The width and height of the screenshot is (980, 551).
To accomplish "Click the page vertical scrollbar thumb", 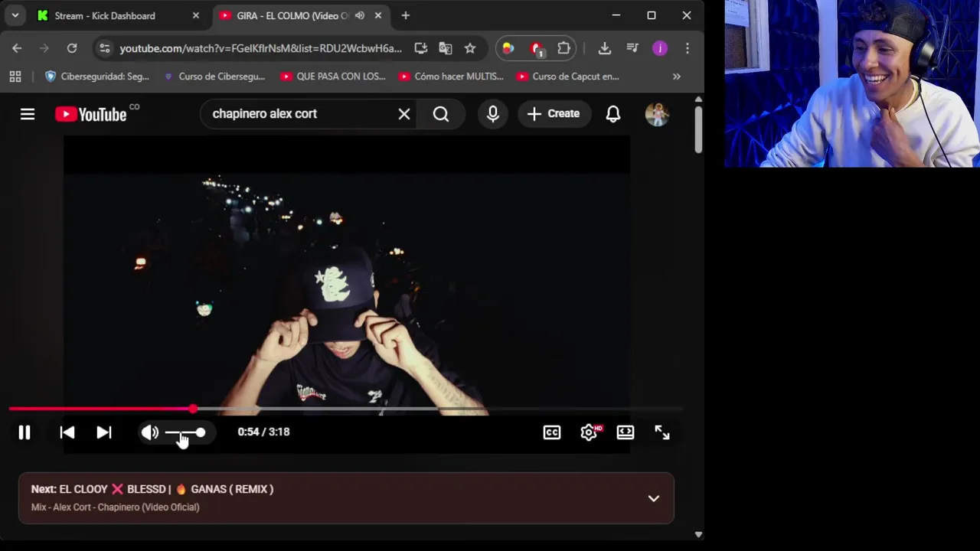I will 698,130.
